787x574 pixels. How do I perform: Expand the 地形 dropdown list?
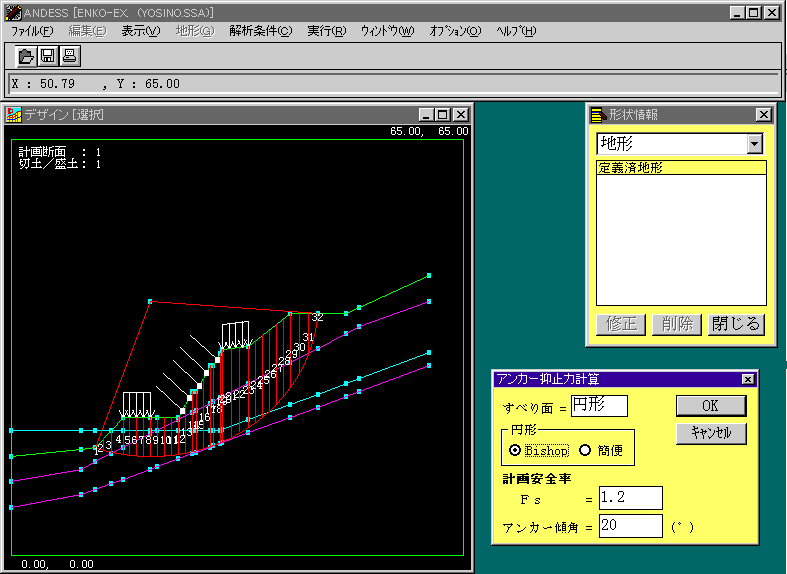click(x=754, y=144)
